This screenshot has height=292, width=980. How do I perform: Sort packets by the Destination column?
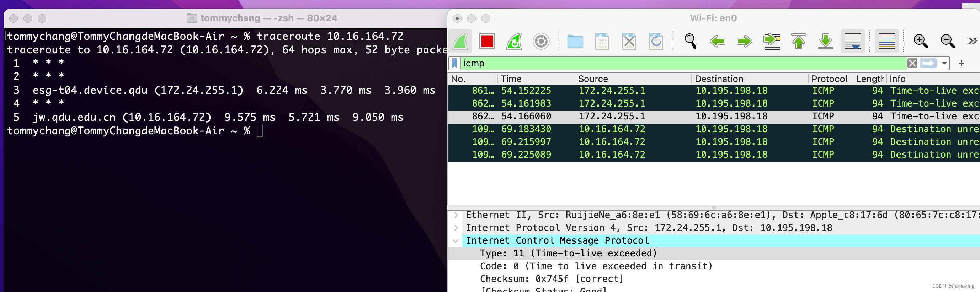pos(750,79)
